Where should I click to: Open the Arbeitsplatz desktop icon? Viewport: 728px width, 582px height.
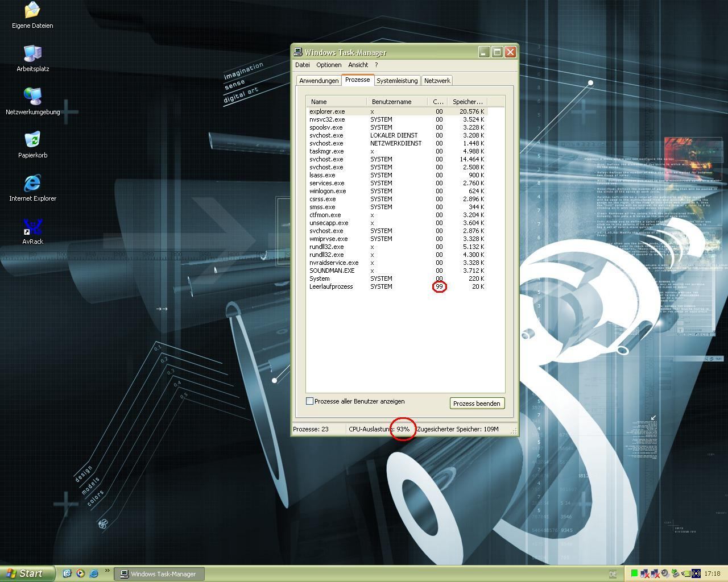click(32, 58)
